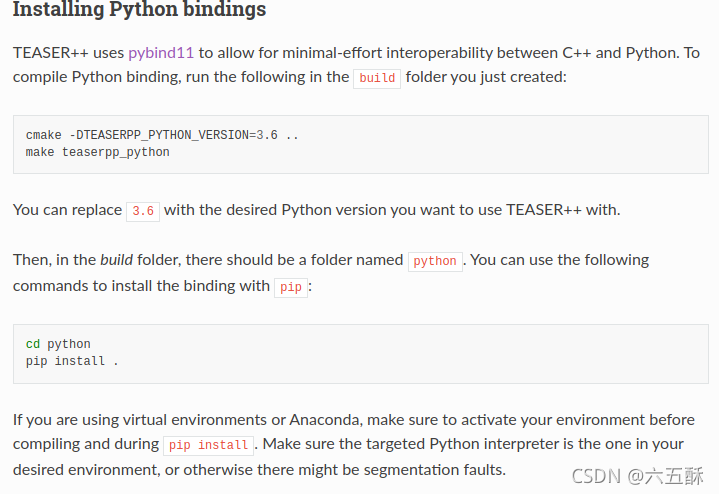
Task: Click the 六五酥 author watermark
Action: (674, 477)
